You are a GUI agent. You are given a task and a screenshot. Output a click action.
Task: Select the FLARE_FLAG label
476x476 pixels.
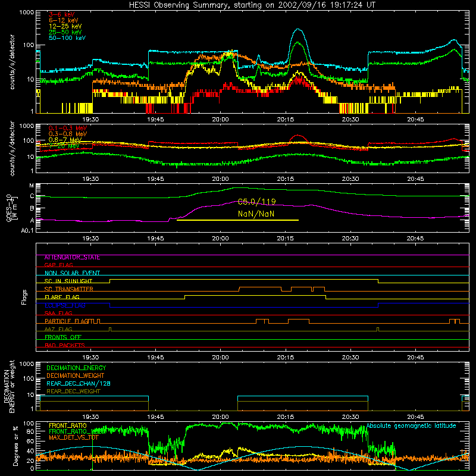click(x=62, y=297)
